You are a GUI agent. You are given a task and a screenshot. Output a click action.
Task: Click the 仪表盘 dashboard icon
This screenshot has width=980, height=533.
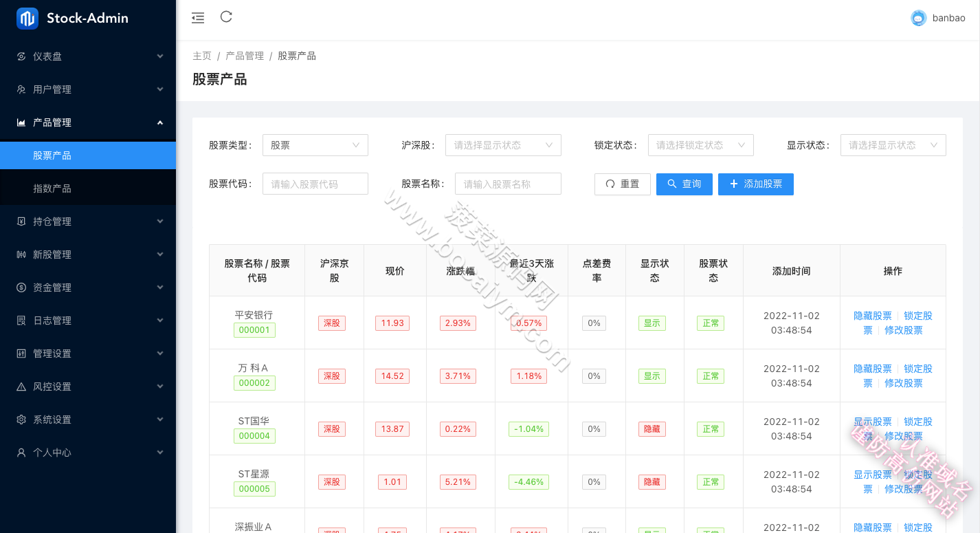coord(21,56)
